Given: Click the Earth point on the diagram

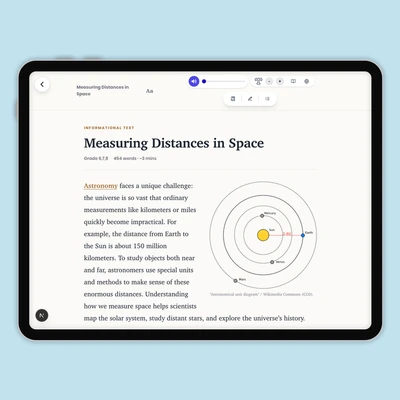Looking at the screenshot, I should [303, 235].
